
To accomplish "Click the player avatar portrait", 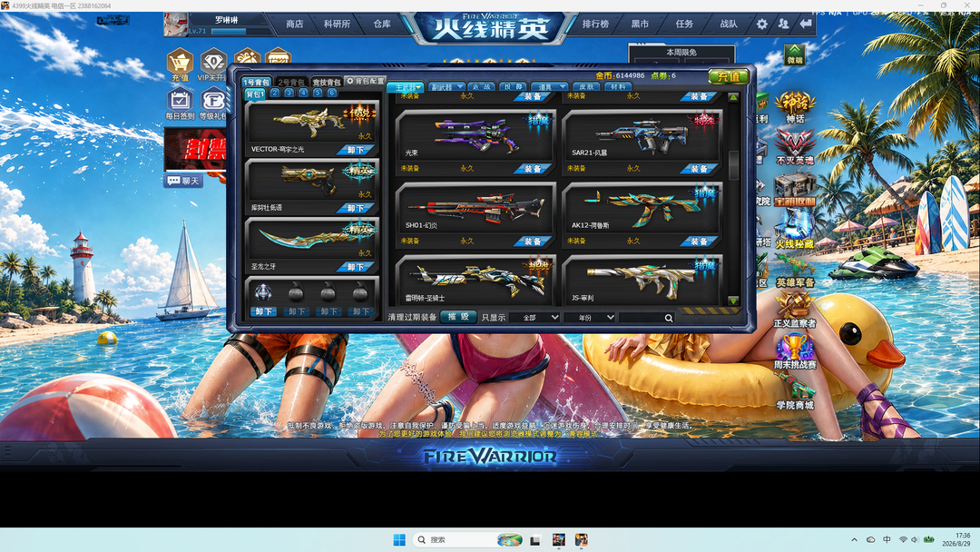I will [x=176, y=24].
